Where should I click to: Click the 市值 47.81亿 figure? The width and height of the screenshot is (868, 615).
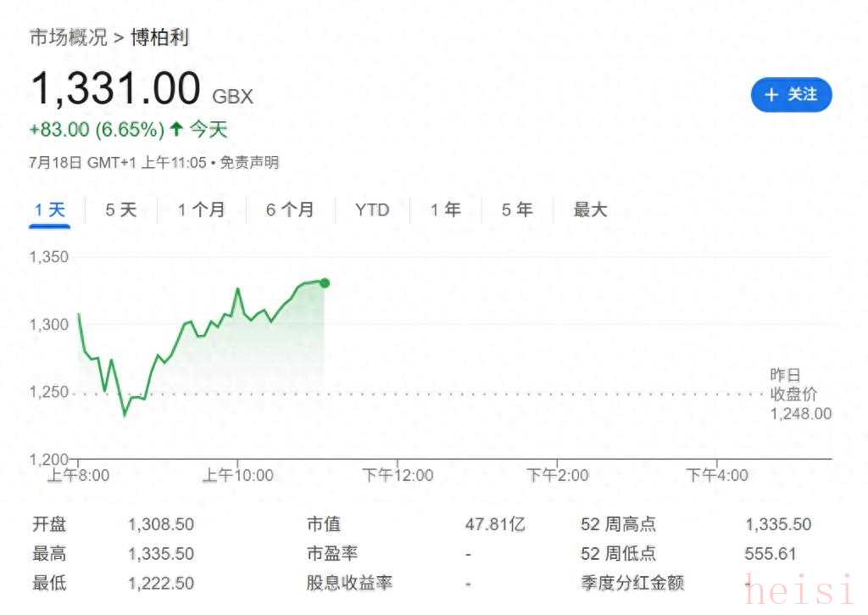click(495, 524)
